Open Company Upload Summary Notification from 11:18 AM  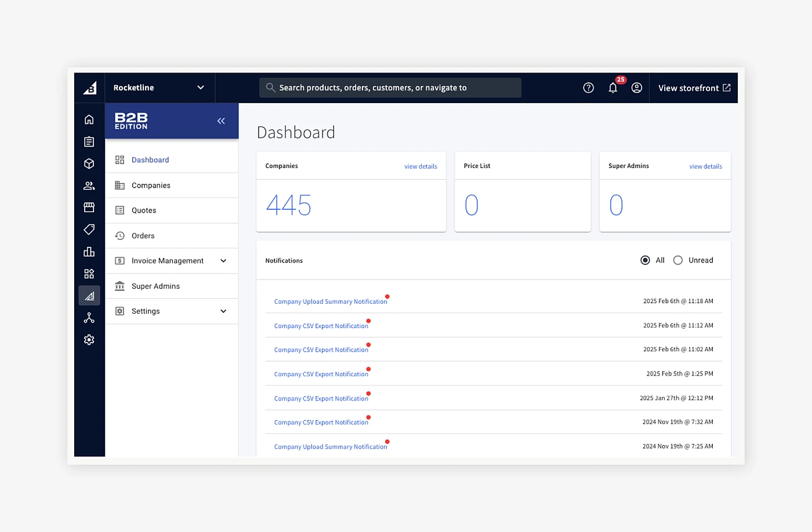pyautogui.click(x=331, y=301)
